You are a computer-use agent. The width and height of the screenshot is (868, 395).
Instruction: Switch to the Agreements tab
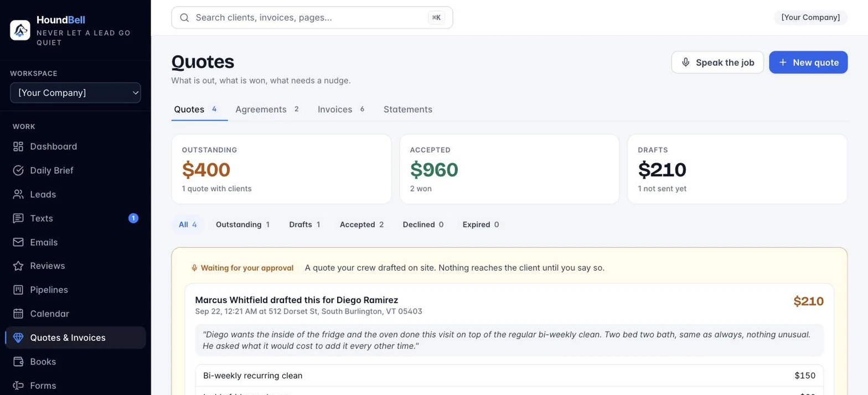tap(267, 110)
